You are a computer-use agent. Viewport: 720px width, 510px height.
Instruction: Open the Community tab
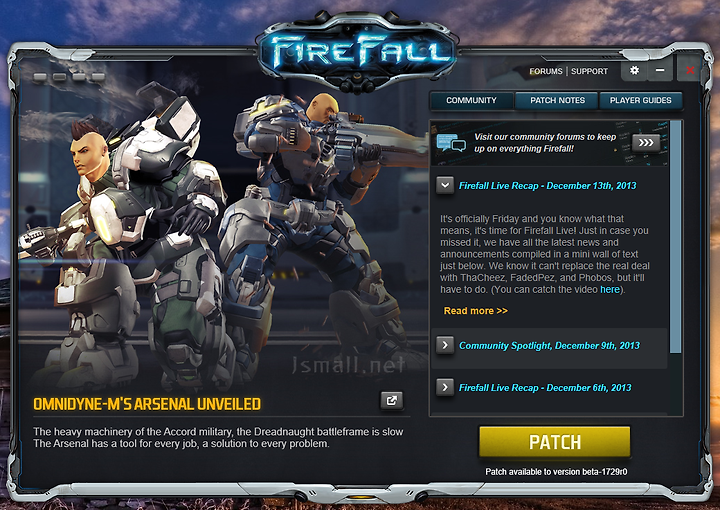coord(472,101)
